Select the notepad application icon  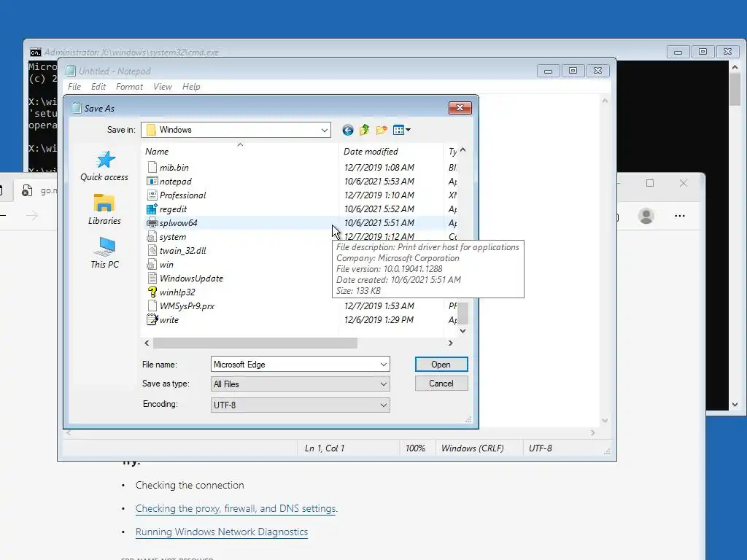[152, 181]
